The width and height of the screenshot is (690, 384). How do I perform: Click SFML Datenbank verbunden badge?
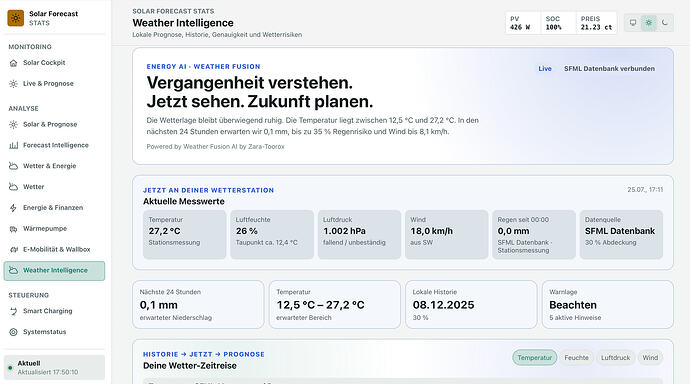[x=609, y=69]
